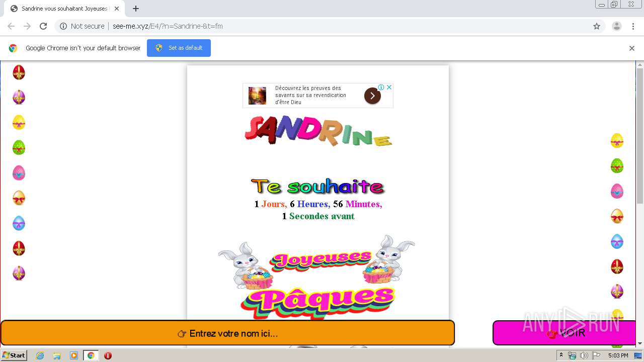The width and height of the screenshot is (644, 362).
Task: Click the page vertical scrollbar thumb
Action: pyautogui.click(x=640, y=136)
